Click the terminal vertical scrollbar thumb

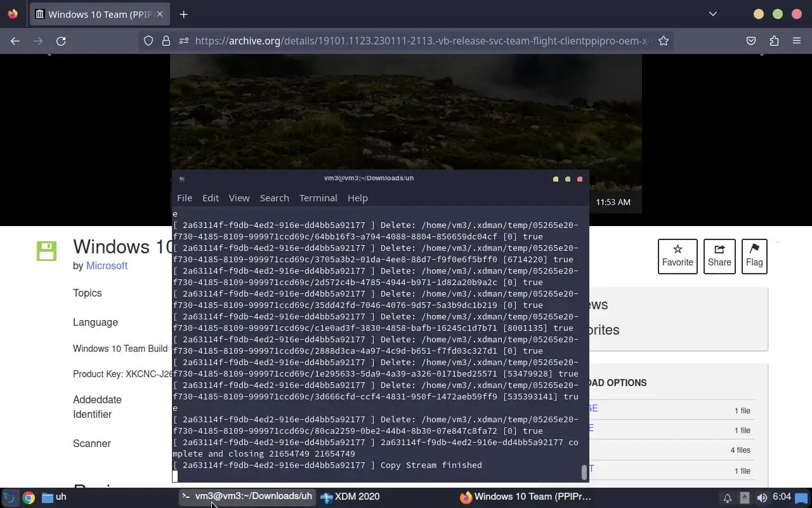point(584,472)
